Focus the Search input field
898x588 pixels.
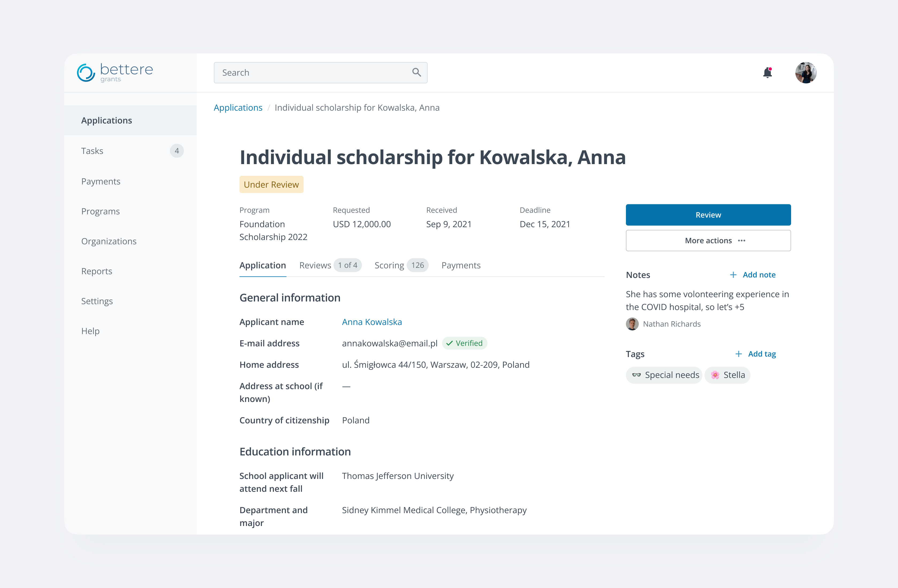[x=320, y=72]
